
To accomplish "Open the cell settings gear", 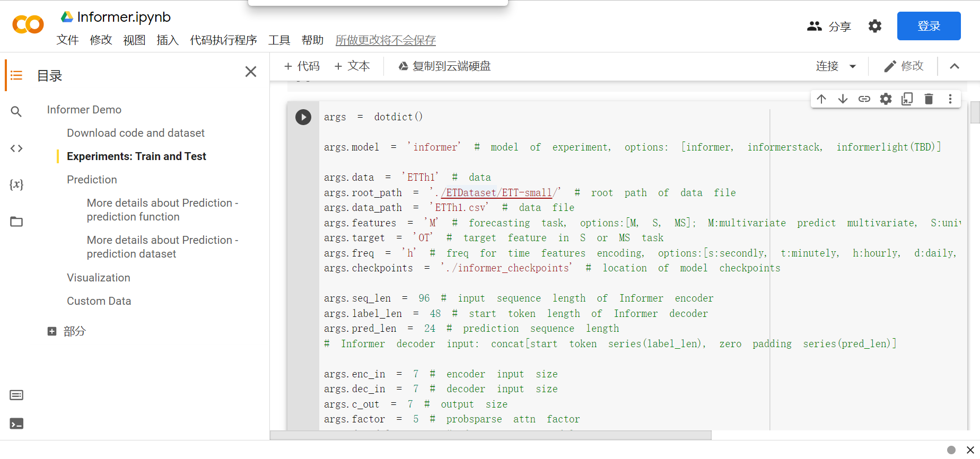I will 886,99.
